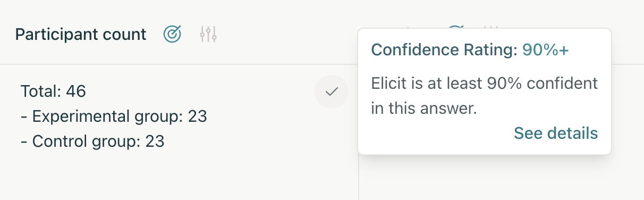Open column settings via the sliders icon

(208, 35)
